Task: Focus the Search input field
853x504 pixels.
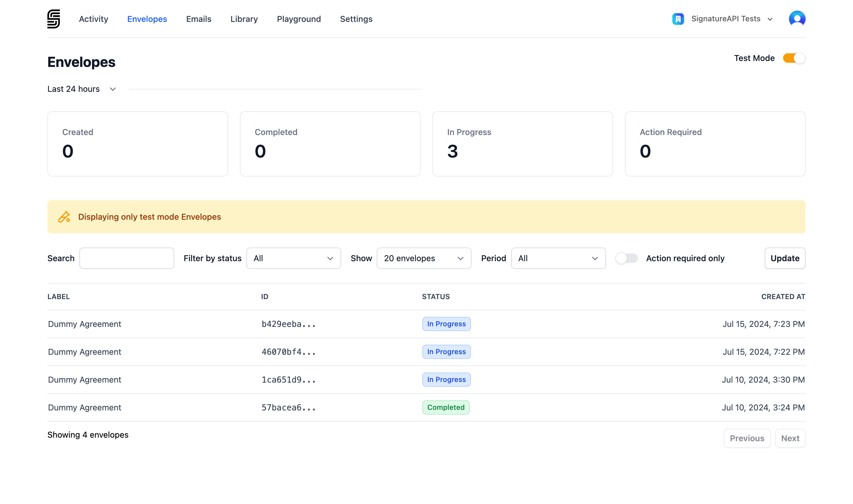Action: pyautogui.click(x=126, y=259)
